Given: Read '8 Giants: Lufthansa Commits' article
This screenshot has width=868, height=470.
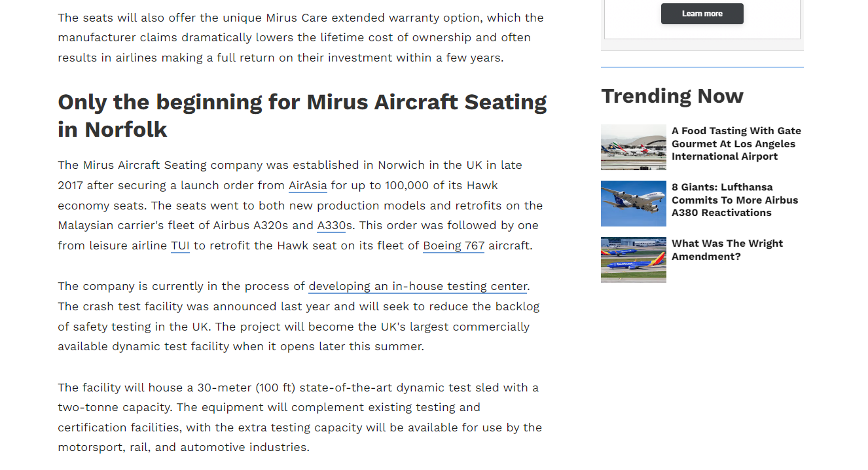Looking at the screenshot, I should click(x=735, y=200).
